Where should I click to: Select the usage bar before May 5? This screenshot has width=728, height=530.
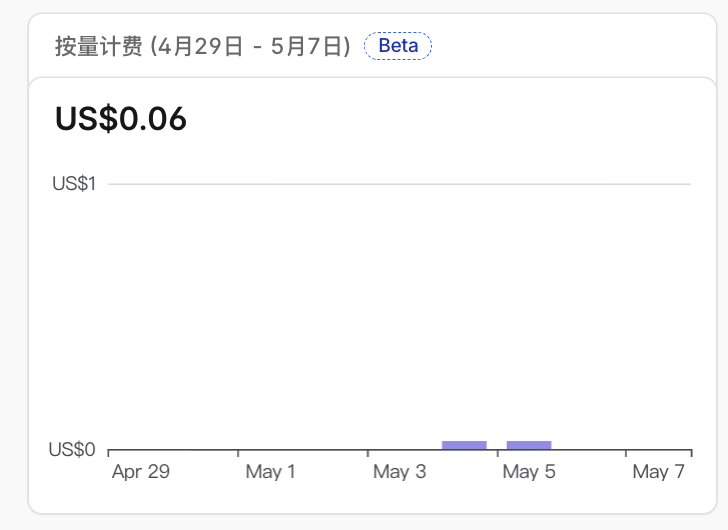click(464, 445)
